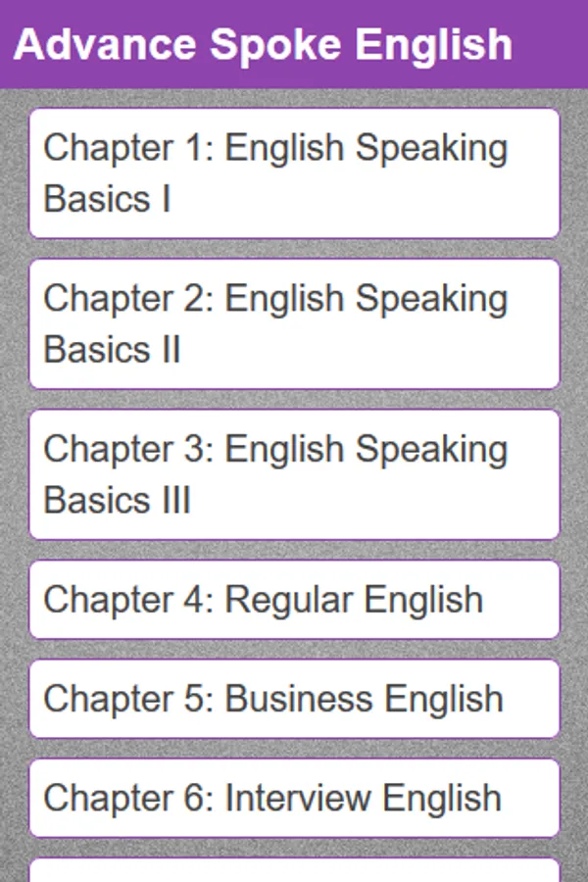The width and height of the screenshot is (588, 882).
Task: Tap the 'Chapter 2:' prefix text
Action: (128, 299)
